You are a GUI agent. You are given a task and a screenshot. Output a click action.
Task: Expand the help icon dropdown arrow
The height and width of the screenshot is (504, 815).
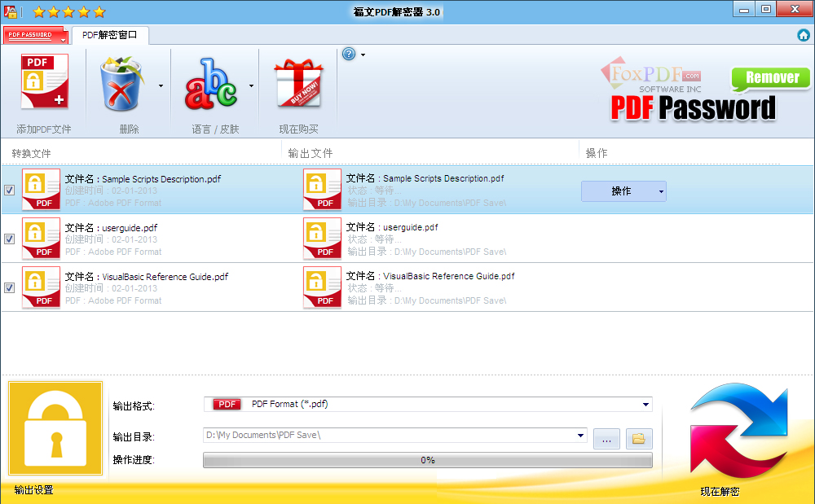(363, 55)
